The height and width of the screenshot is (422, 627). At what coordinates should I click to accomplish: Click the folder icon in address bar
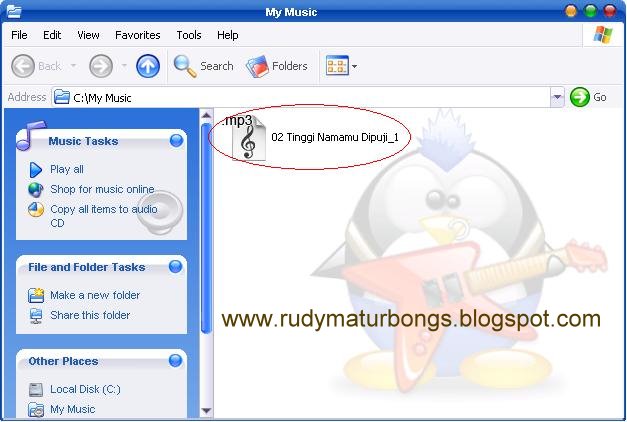click(x=62, y=97)
